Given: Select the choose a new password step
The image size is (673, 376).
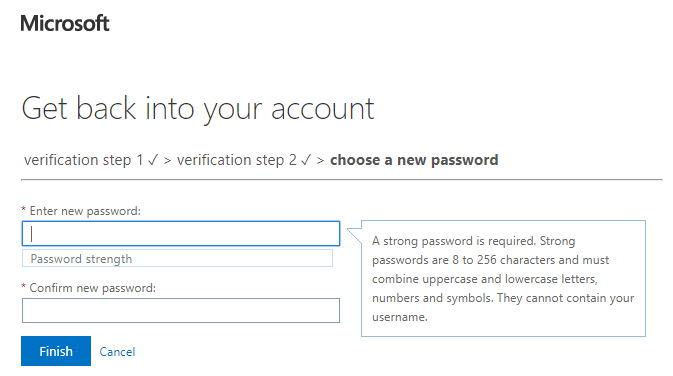Looking at the screenshot, I should (414, 160).
